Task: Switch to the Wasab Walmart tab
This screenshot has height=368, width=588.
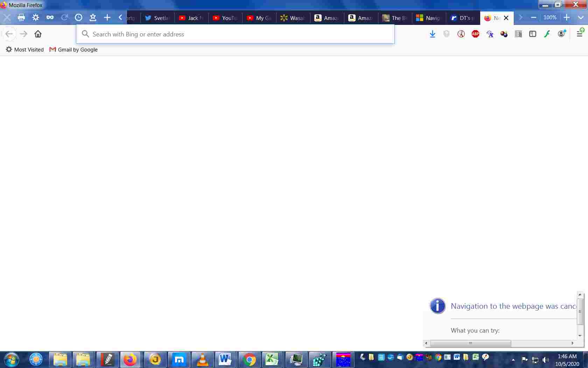Action: (x=293, y=18)
